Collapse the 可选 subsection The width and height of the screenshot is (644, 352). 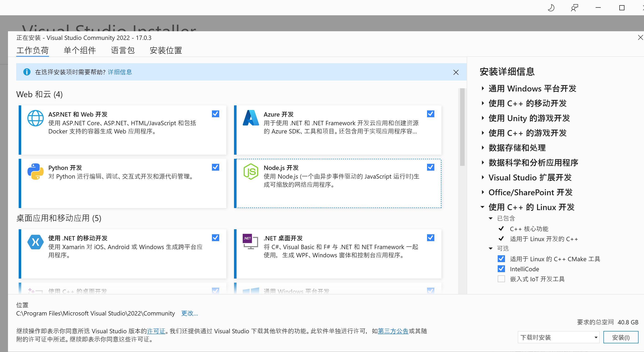491,248
